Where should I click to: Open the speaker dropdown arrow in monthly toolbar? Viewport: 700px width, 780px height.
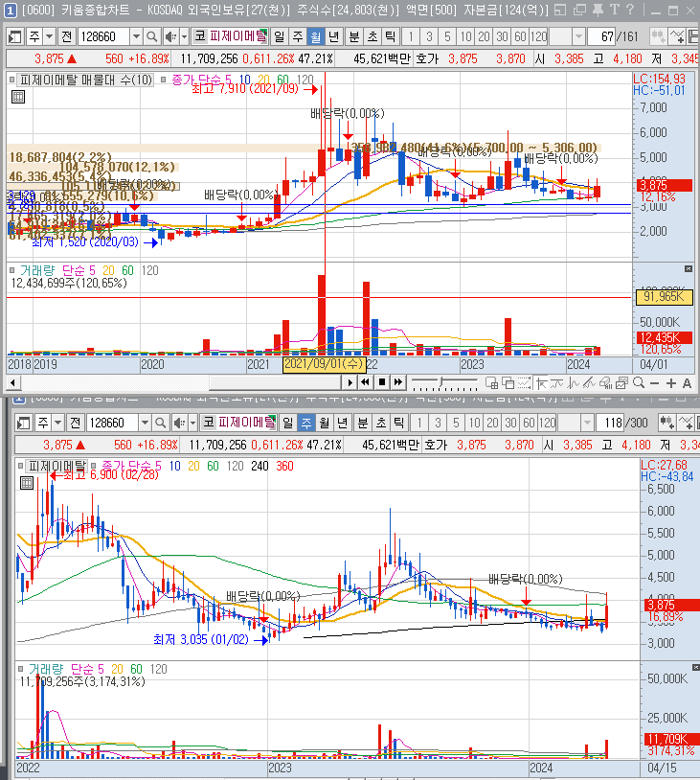pos(184,36)
